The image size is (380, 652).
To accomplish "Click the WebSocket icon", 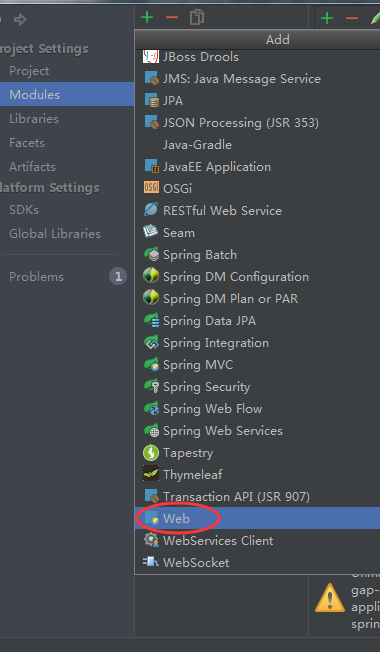I will pyautogui.click(x=151, y=562).
